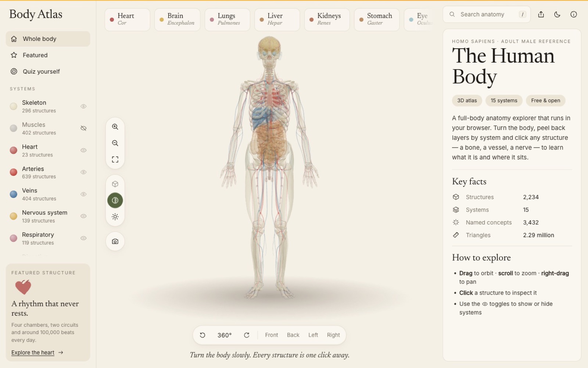
Task: Select the Kidneys (Renes) organ chip
Action: point(327,19)
